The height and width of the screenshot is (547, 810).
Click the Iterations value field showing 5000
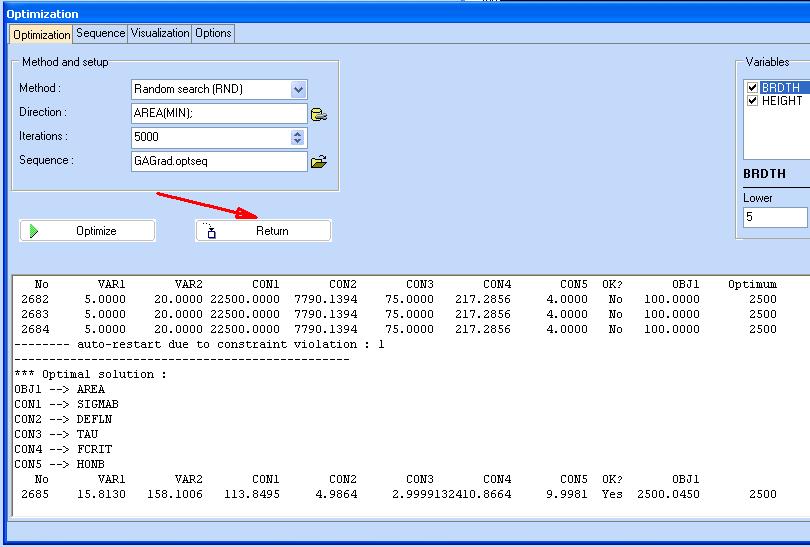[210, 137]
